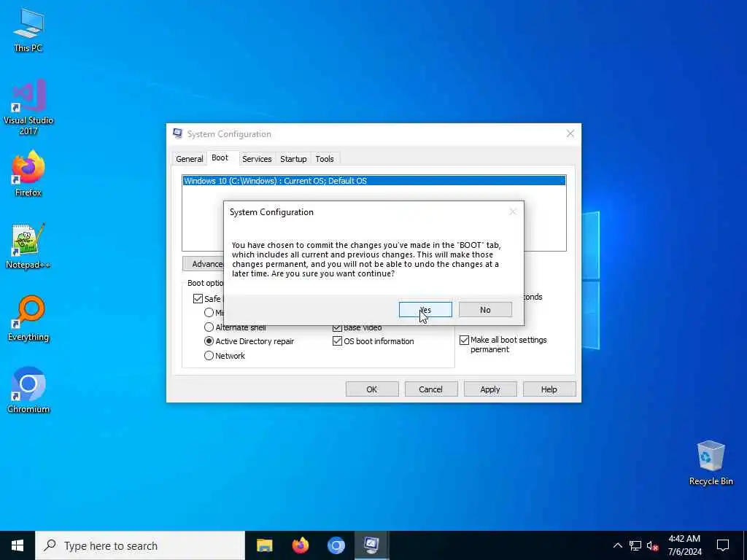The width and height of the screenshot is (747, 560).
Task: Decline by clicking the No button
Action: tap(485, 309)
